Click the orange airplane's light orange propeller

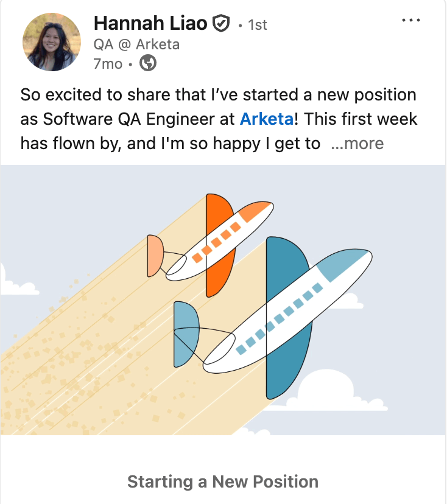pyautogui.click(x=155, y=256)
